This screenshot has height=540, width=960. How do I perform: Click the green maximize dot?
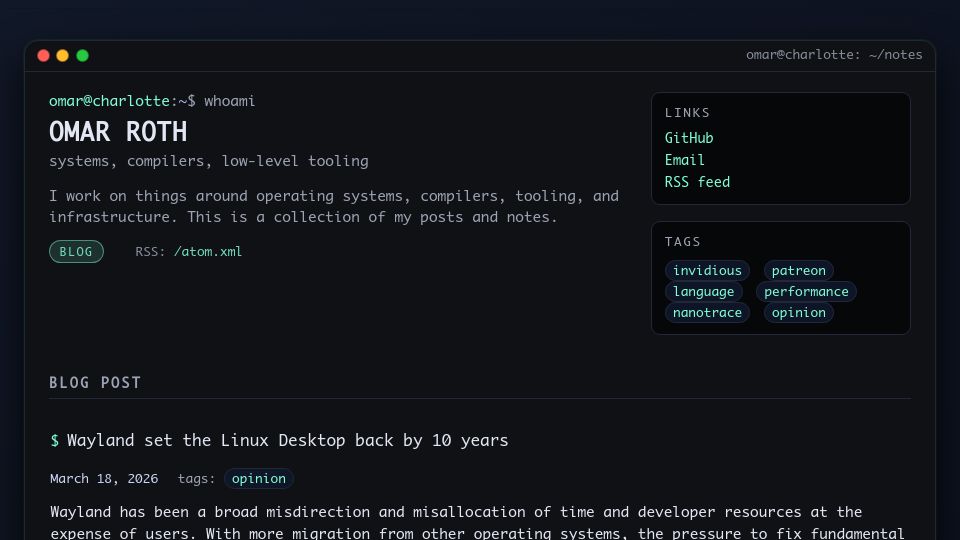[x=82, y=56]
